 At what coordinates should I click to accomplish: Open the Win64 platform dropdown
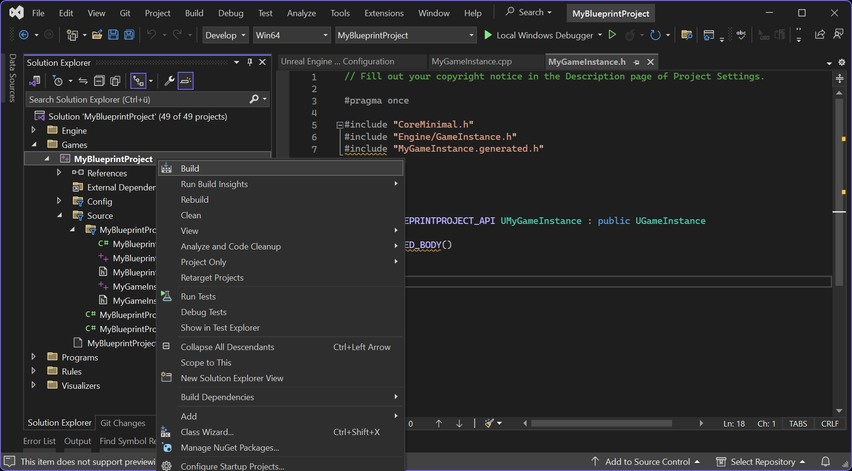coord(292,35)
